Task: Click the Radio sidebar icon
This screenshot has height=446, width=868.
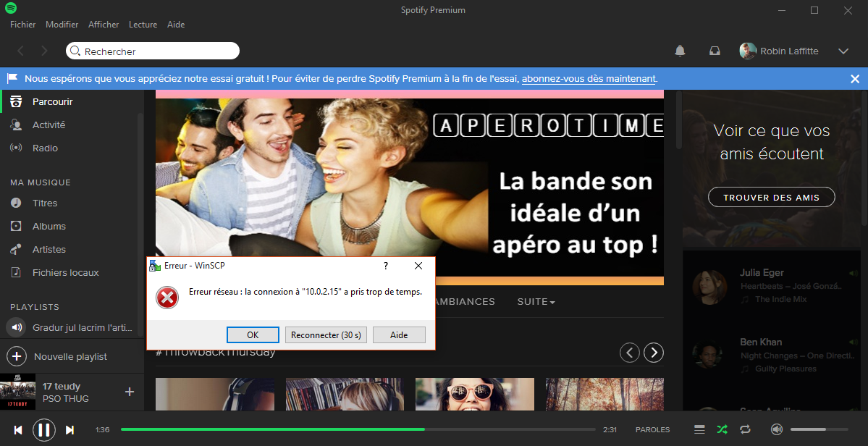Action: 16,148
